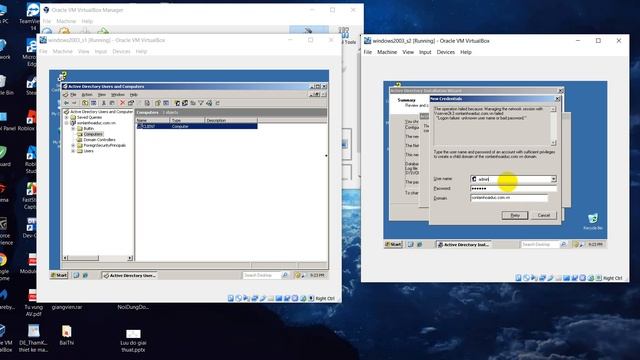Open File menu in Active Directory Users window
The height and width of the screenshot is (360, 640).
pyautogui.click(x=73, y=95)
